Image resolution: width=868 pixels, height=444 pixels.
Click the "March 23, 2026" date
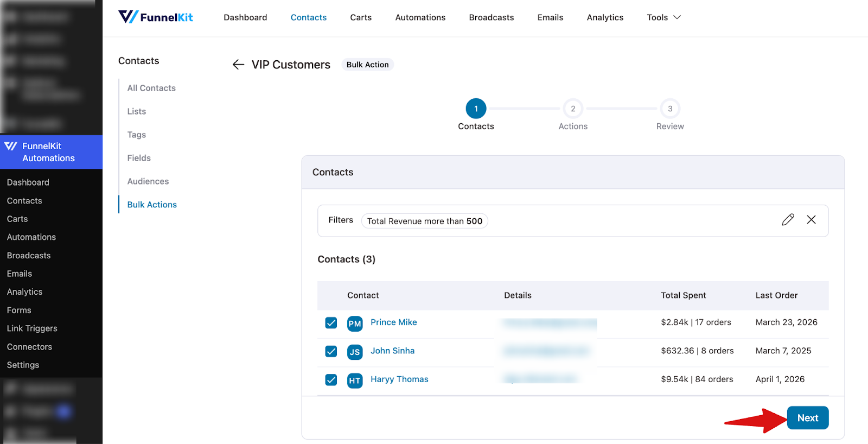[787, 322]
